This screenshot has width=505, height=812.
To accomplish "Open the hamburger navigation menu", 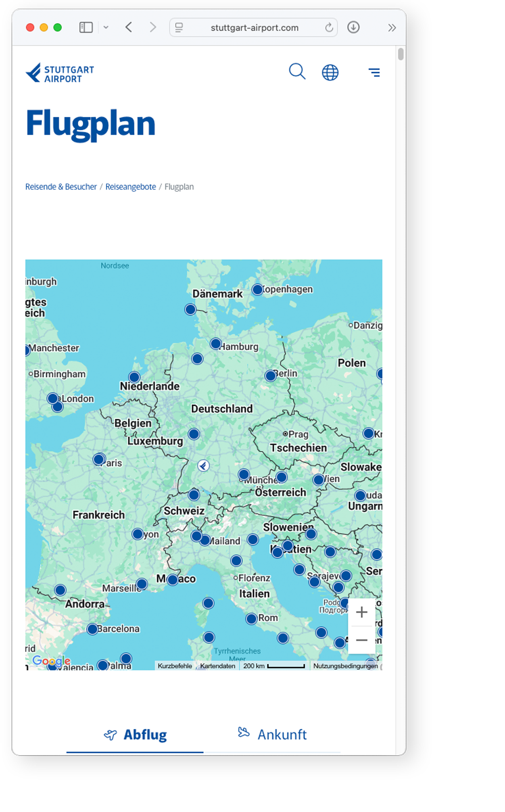I will point(374,73).
